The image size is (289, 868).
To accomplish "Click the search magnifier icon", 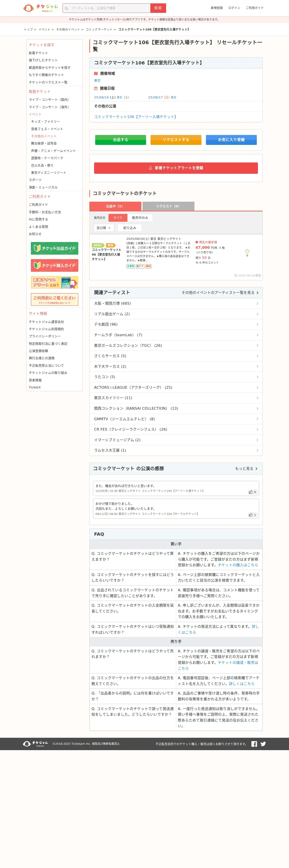I will tap(67, 8).
